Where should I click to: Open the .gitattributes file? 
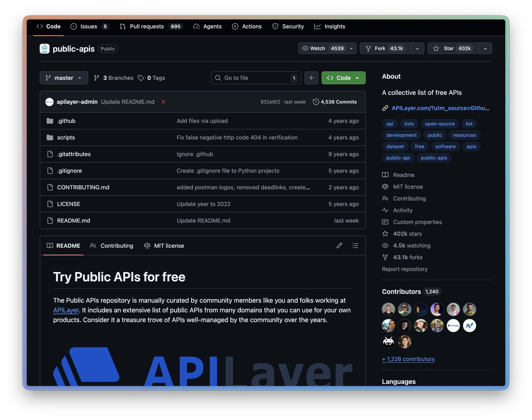(x=74, y=154)
